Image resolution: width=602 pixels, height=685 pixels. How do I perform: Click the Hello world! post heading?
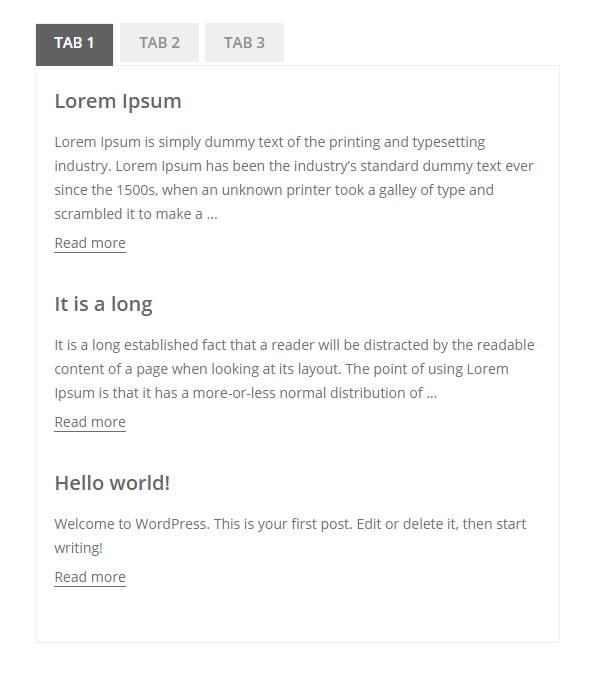[112, 483]
